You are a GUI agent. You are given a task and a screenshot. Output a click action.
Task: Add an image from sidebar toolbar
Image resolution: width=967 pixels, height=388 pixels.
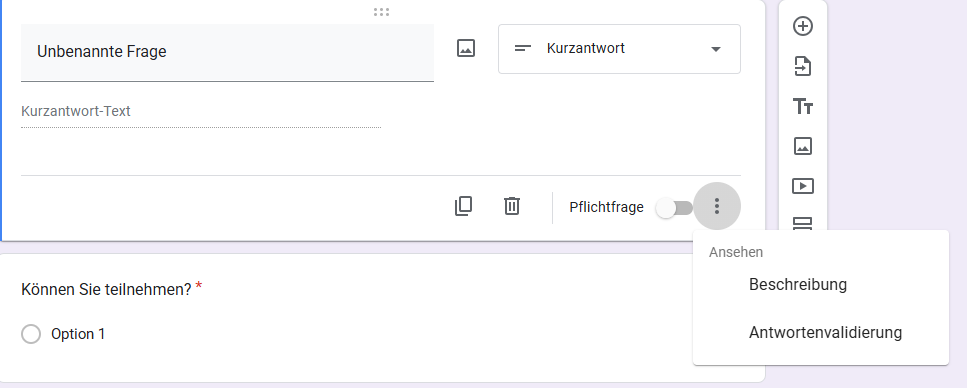(802, 146)
